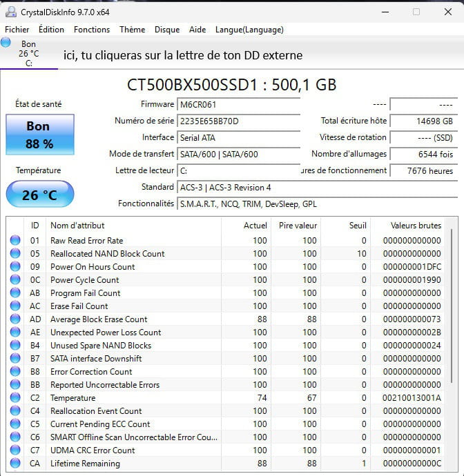Click status icon of Current Pending ECC Count
The image size is (464, 476).
coord(15,424)
